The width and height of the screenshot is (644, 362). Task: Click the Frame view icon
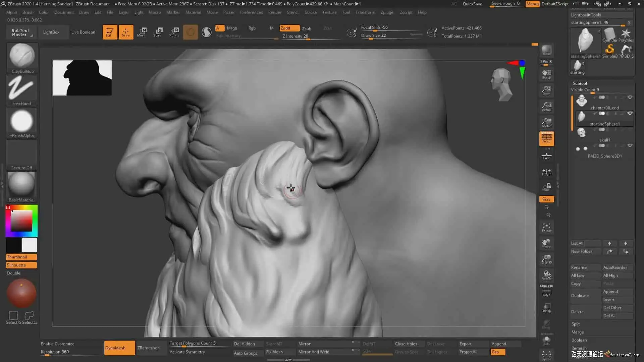pyautogui.click(x=546, y=227)
